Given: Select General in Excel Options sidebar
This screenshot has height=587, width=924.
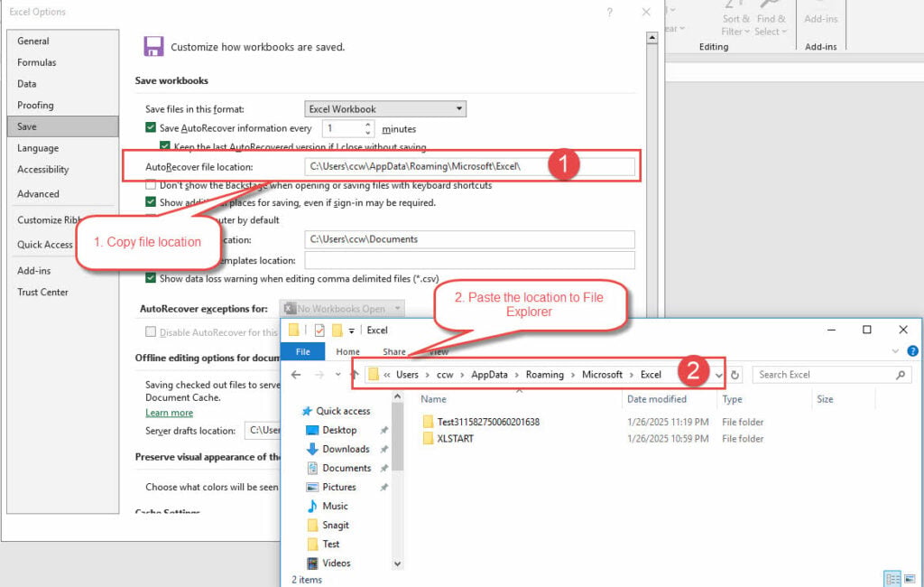Looking at the screenshot, I should click(33, 41).
